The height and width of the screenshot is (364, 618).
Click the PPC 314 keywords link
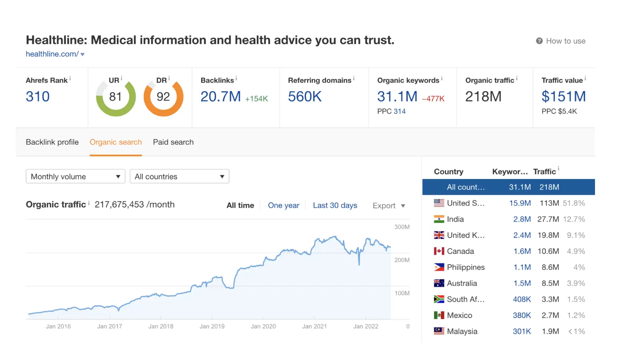pyautogui.click(x=400, y=111)
